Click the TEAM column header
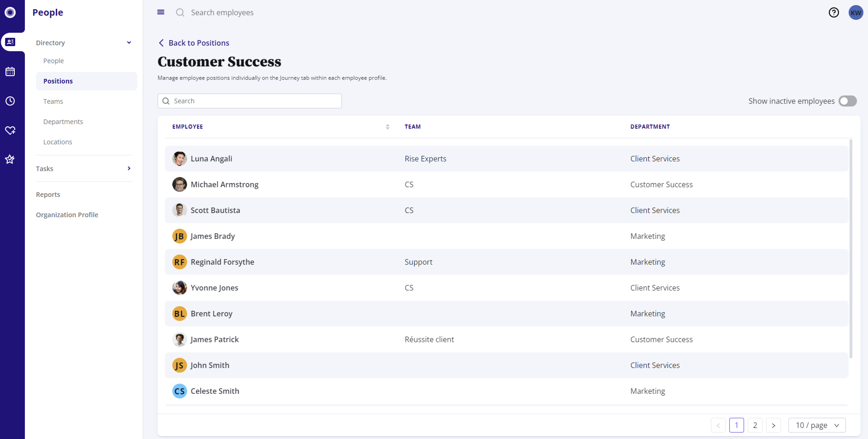Viewport: 868px width, 439px height. coord(412,126)
